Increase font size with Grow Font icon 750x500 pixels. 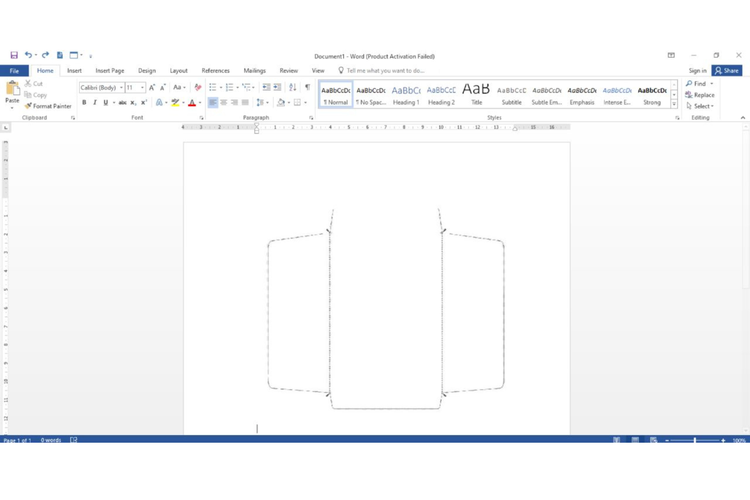152,88
